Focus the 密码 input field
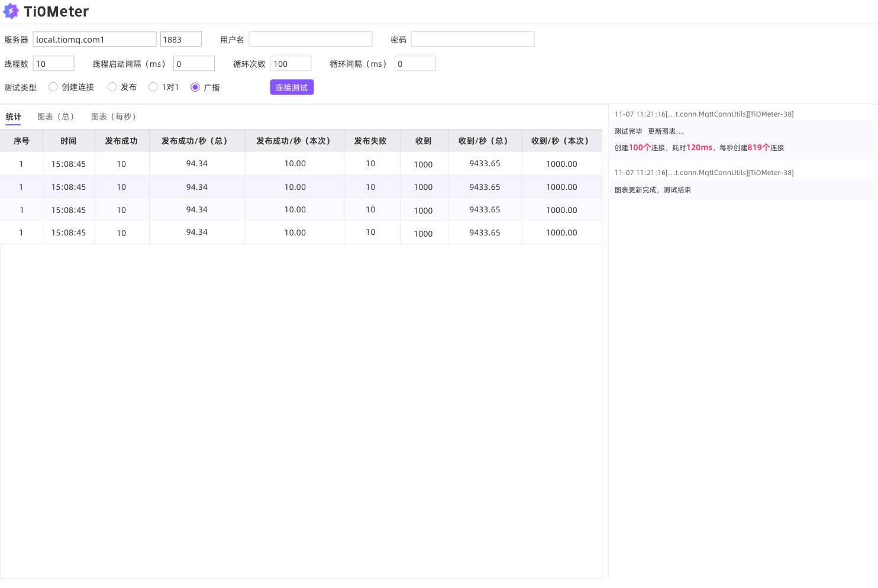 point(473,40)
